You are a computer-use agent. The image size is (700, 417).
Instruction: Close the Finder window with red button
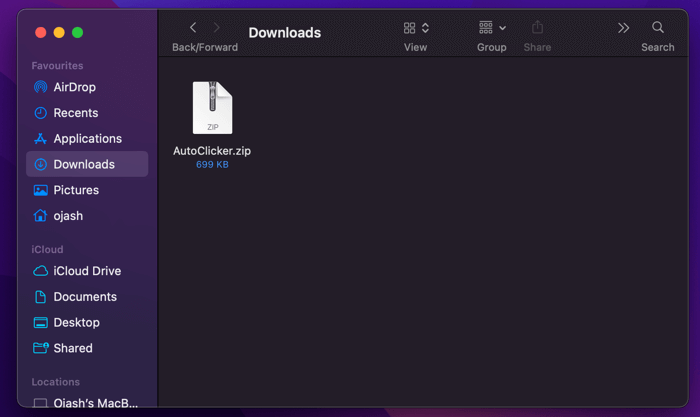(41, 33)
